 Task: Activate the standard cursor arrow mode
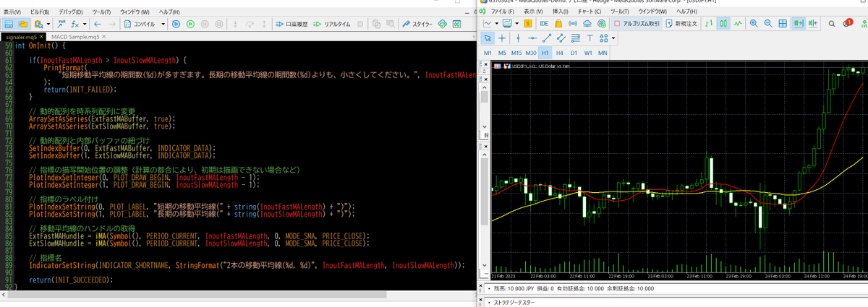(x=488, y=38)
